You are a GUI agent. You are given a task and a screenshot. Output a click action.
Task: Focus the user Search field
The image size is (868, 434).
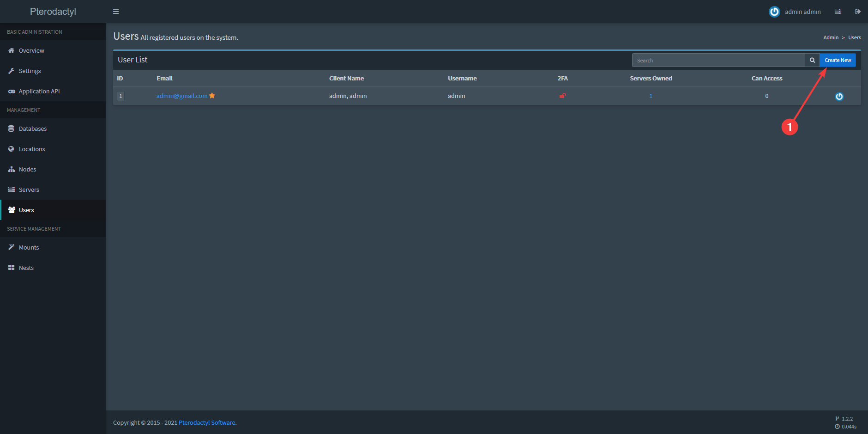[718, 60]
